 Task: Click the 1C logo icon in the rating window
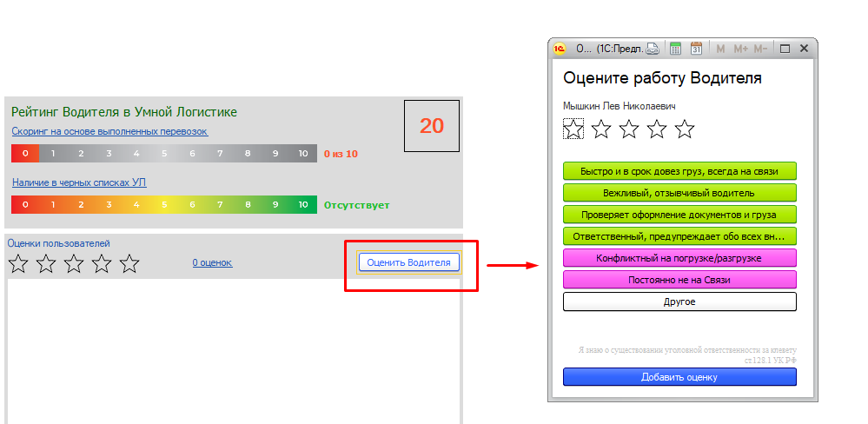click(x=560, y=49)
